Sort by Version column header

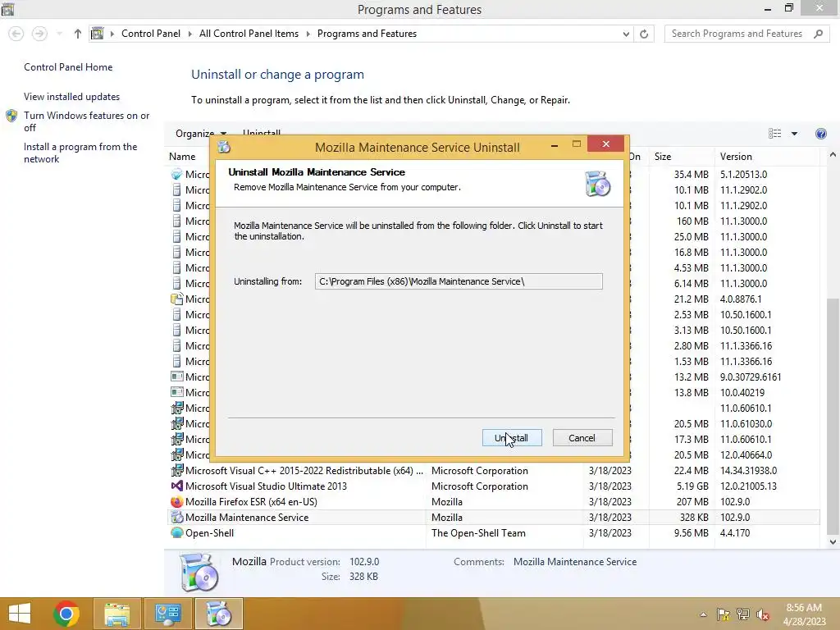736,157
